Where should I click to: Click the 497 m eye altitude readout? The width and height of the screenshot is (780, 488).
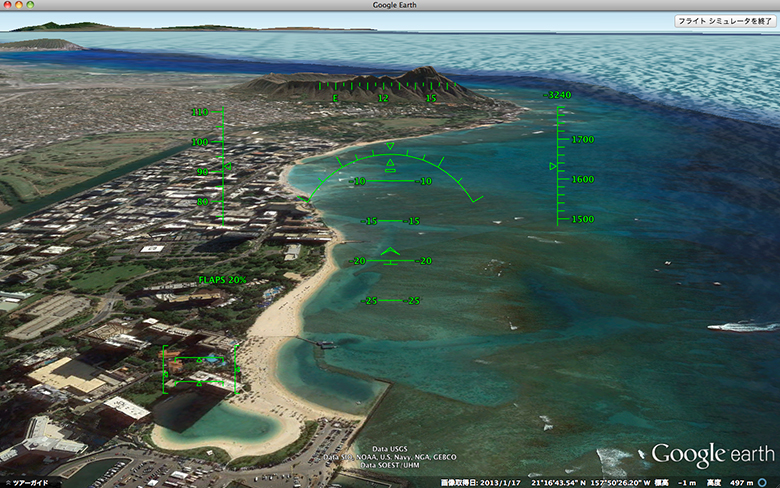click(741, 482)
